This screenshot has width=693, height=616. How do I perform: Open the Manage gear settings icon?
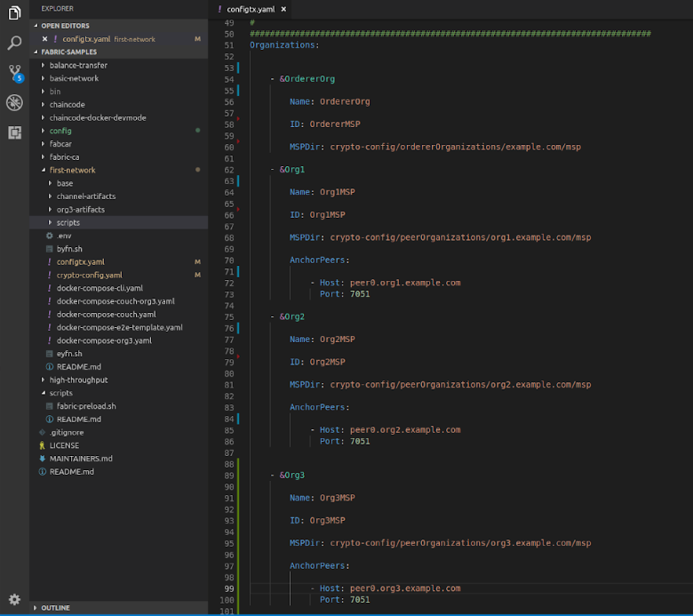14,599
